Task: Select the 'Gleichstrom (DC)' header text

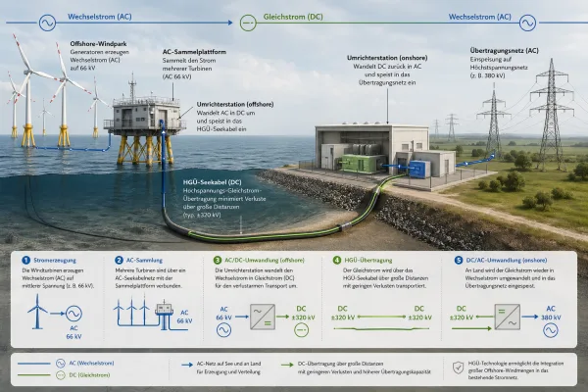Action: pos(293,17)
